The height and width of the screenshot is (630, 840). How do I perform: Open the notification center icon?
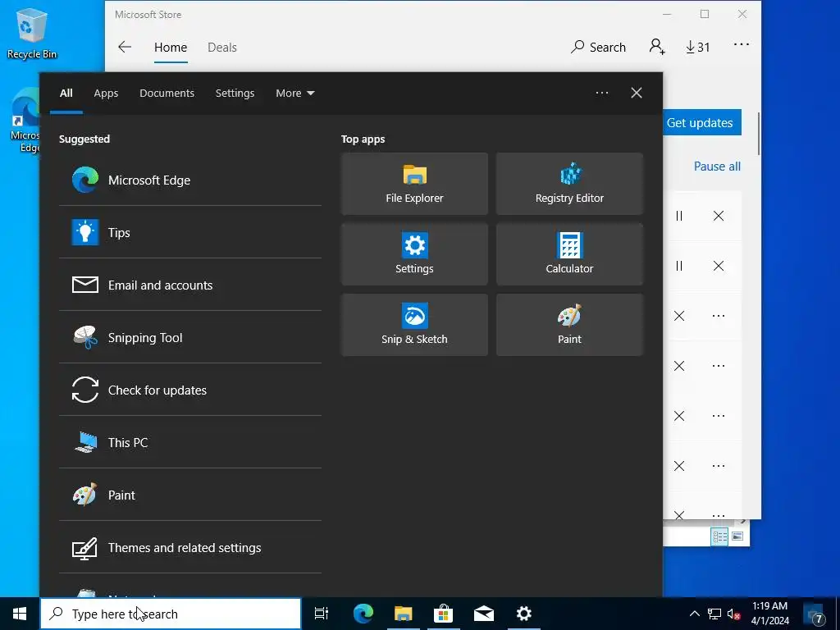pos(816,614)
